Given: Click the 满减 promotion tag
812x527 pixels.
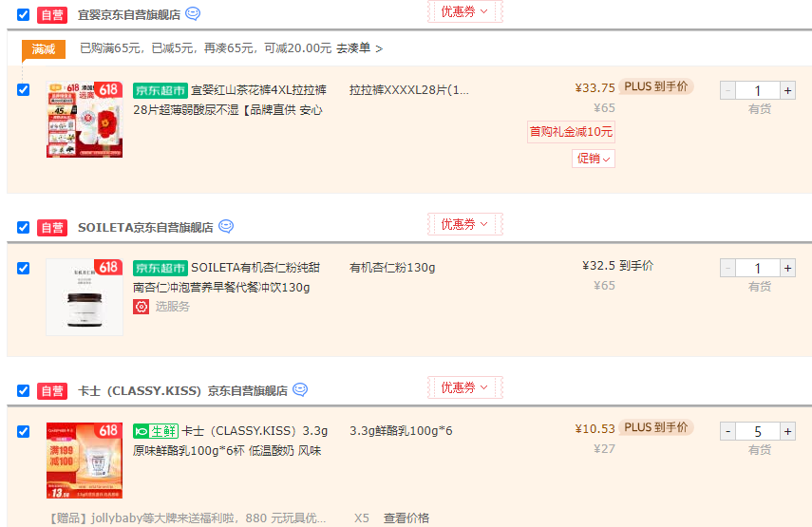Looking at the screenshot, I should [x=44, y=49].
